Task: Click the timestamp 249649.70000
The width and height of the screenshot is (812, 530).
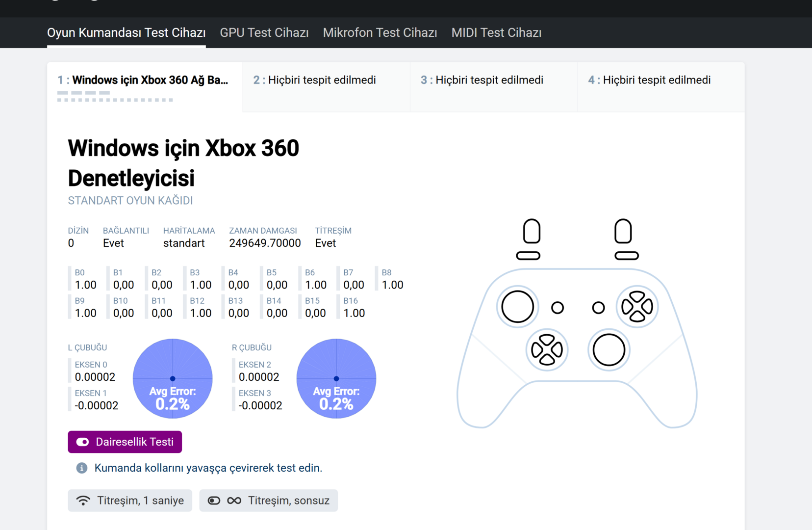Action: click(265, 243)
